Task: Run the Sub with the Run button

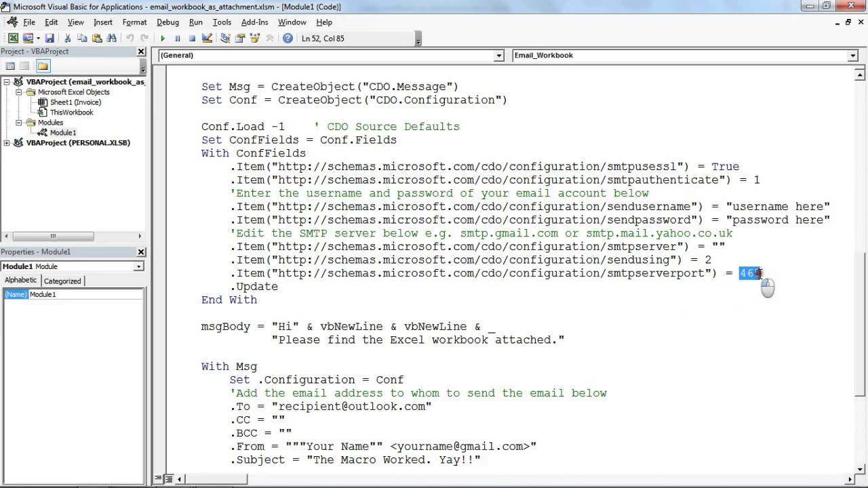Action: tap(163, 39)
